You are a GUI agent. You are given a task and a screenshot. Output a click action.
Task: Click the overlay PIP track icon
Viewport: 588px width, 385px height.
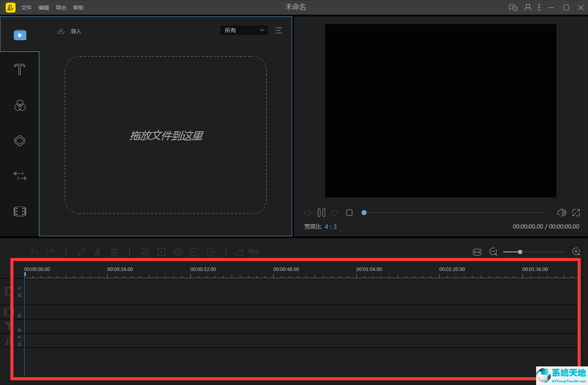point(8,312)
